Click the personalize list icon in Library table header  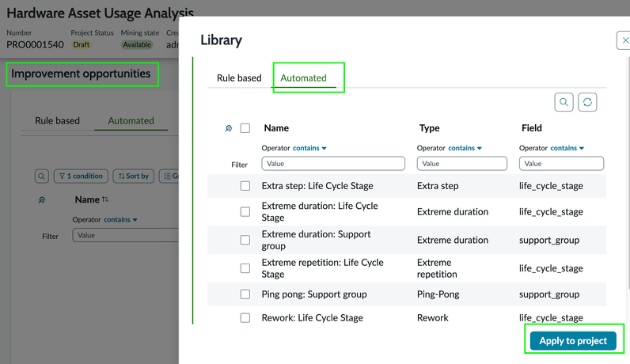229,128
